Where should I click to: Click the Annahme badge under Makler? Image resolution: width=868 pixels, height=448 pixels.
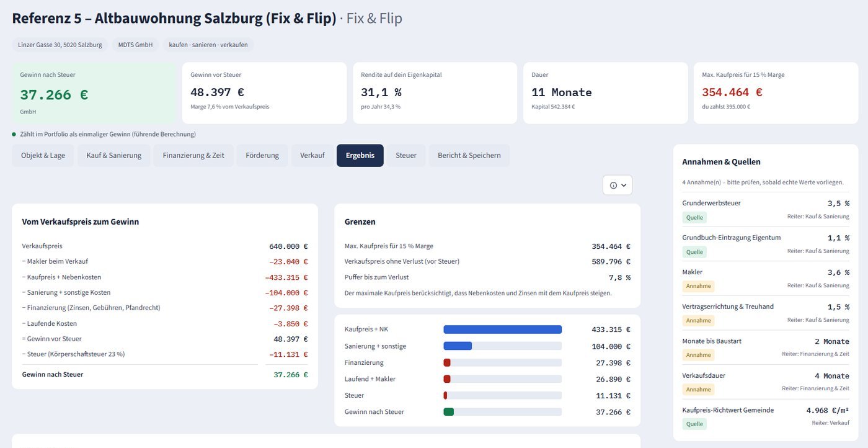[698, 287]
